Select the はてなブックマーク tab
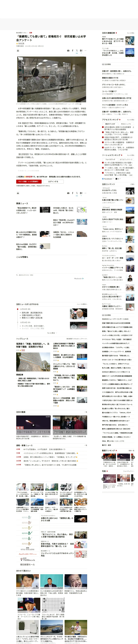 point(126,159)
